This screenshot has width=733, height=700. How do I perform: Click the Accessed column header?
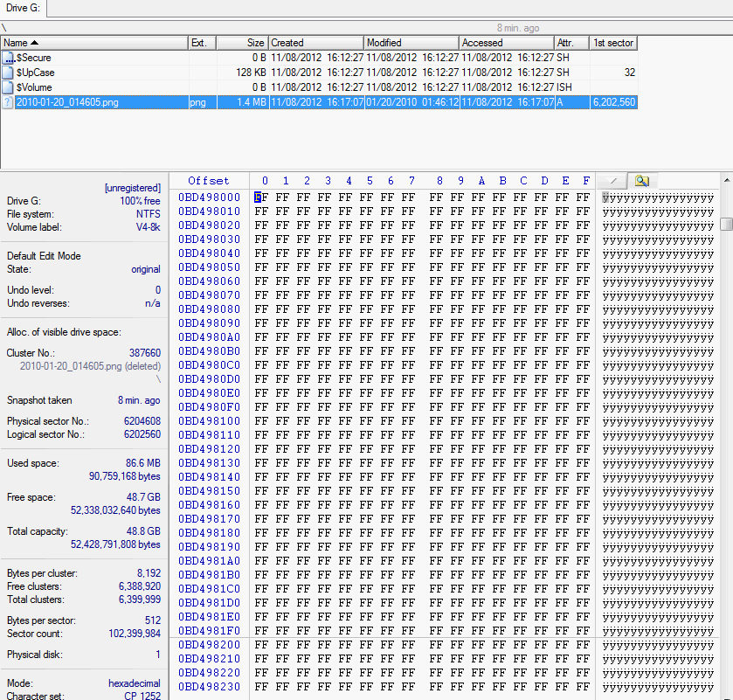506,43
